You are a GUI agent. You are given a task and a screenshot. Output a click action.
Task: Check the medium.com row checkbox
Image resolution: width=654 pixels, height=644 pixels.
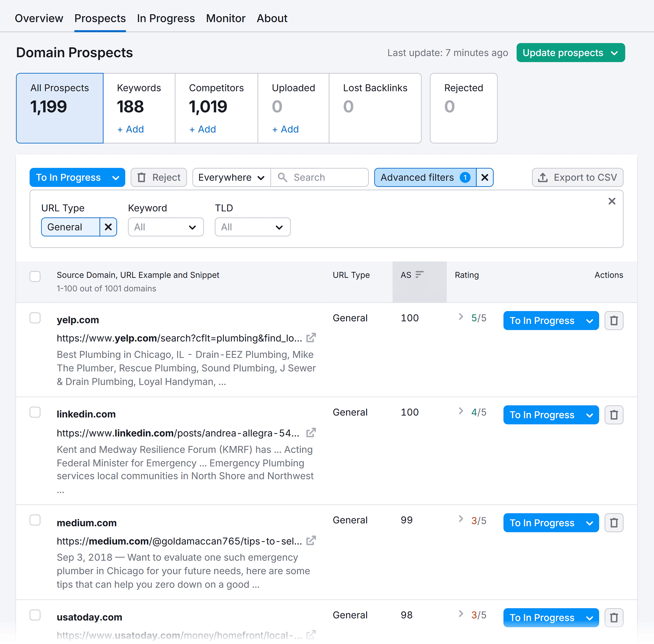tap(35, 520)
